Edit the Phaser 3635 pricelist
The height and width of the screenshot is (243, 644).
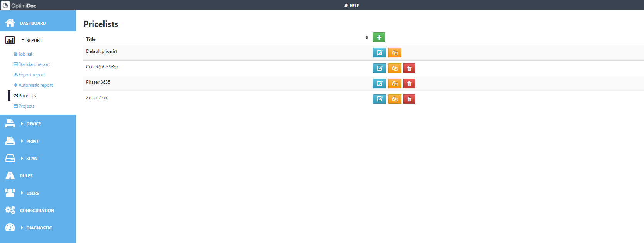tap(379, 84)
